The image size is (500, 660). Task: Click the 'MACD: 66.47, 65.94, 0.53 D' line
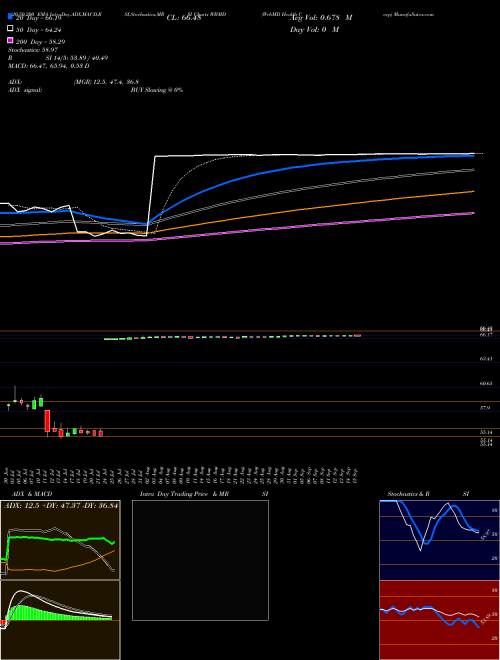tap(48, 66)
